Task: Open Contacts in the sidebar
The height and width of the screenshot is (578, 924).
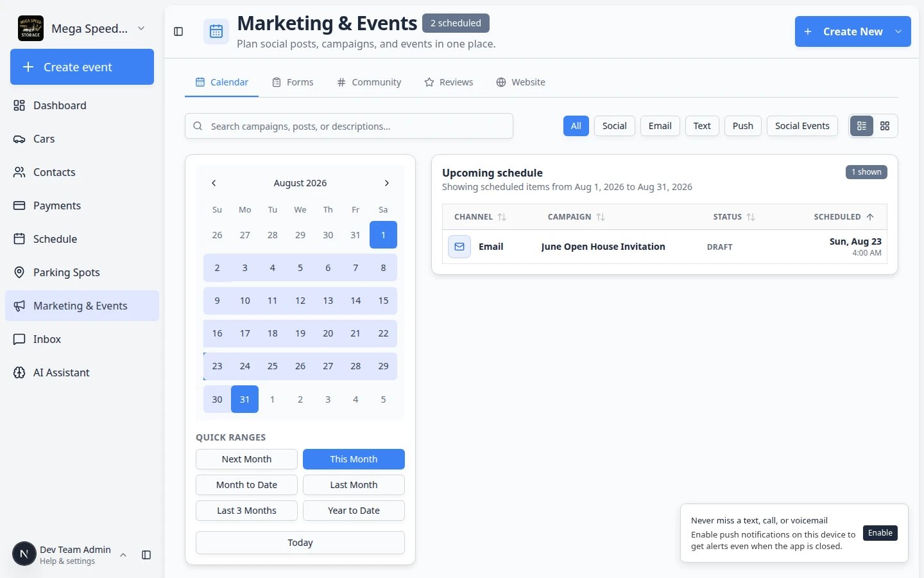Action: click(x=82, y=172)
